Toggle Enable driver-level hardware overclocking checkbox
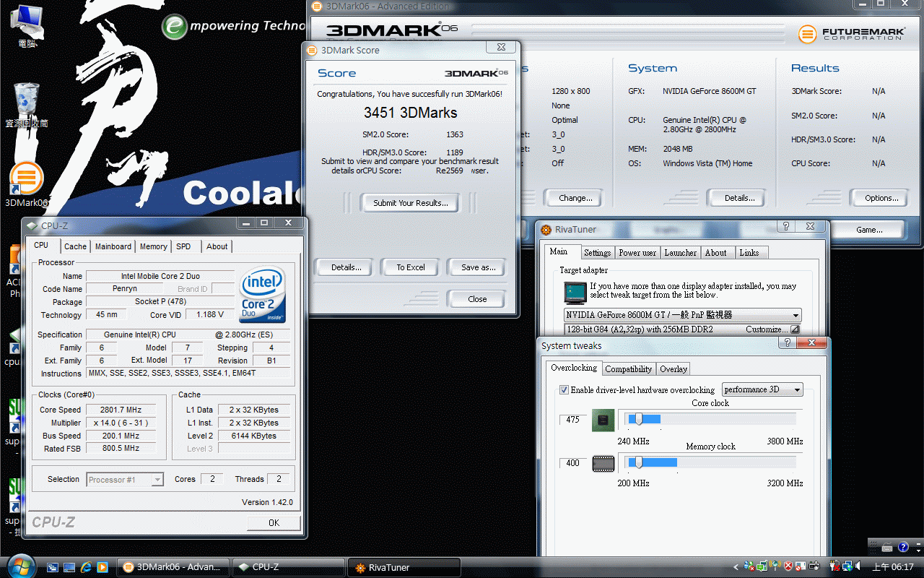Screen dimensions: 924x578 coord(565,390)
